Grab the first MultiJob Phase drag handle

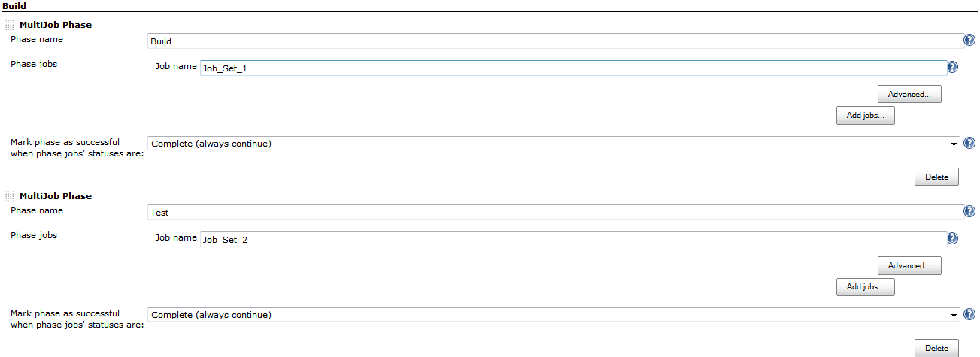pyautogui.click(x=10, y=25)
